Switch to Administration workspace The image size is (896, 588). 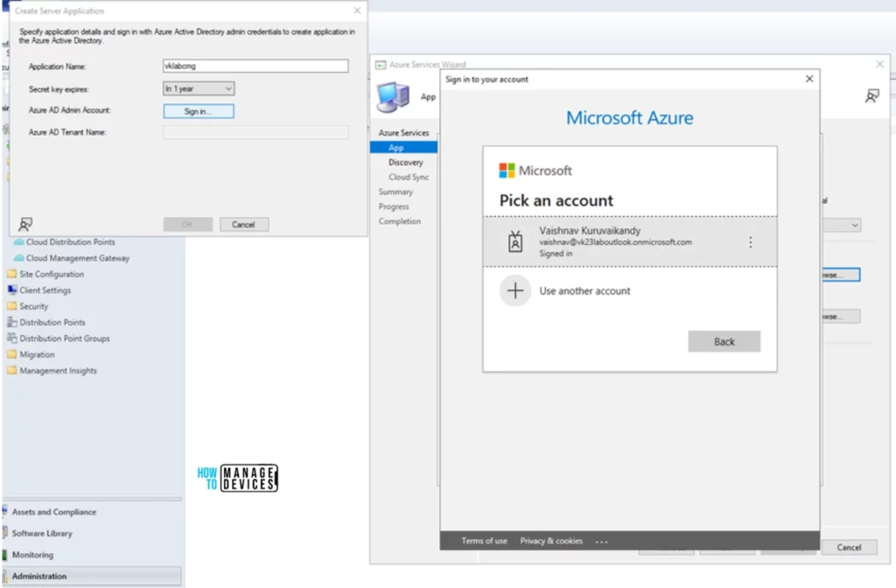[91, 576]
